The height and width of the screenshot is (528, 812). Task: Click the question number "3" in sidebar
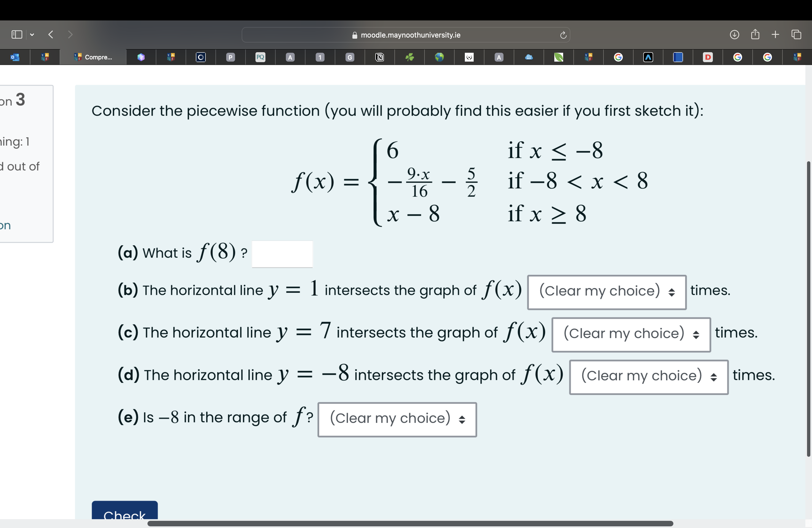click(20, 100)
